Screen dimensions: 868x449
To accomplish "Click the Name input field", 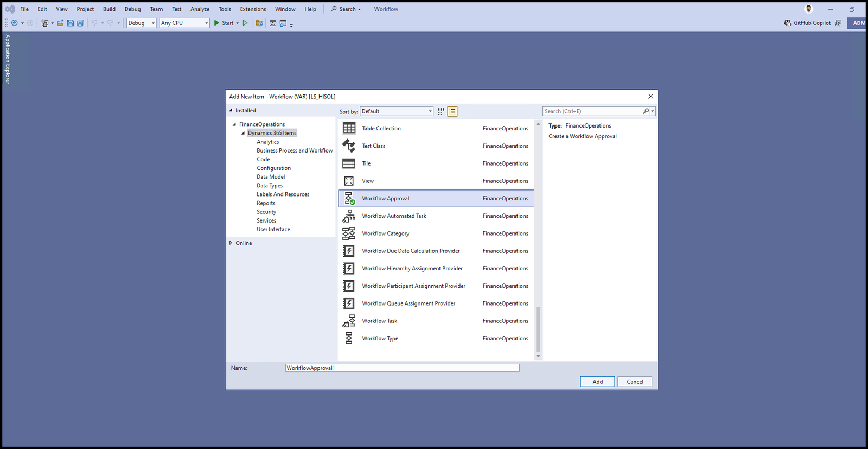I will click(402, 368).
